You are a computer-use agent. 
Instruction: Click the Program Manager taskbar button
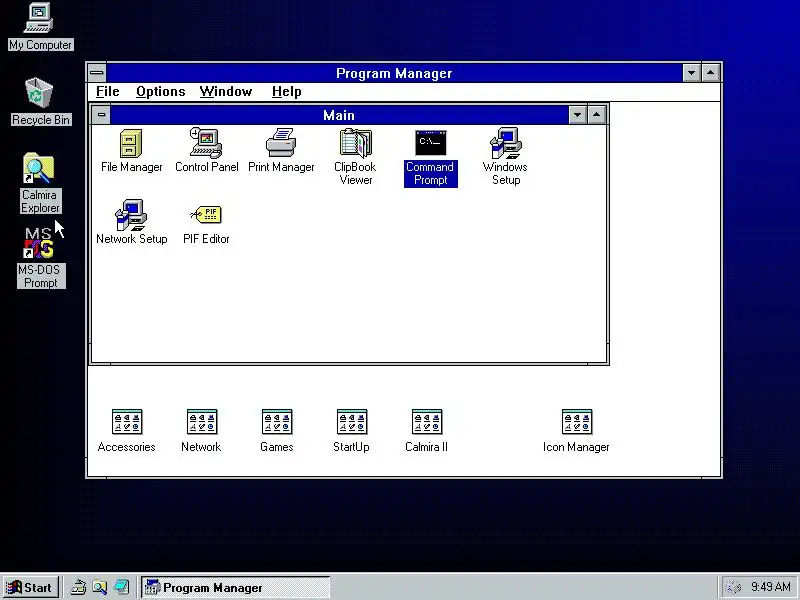click(x=236, y=587)
